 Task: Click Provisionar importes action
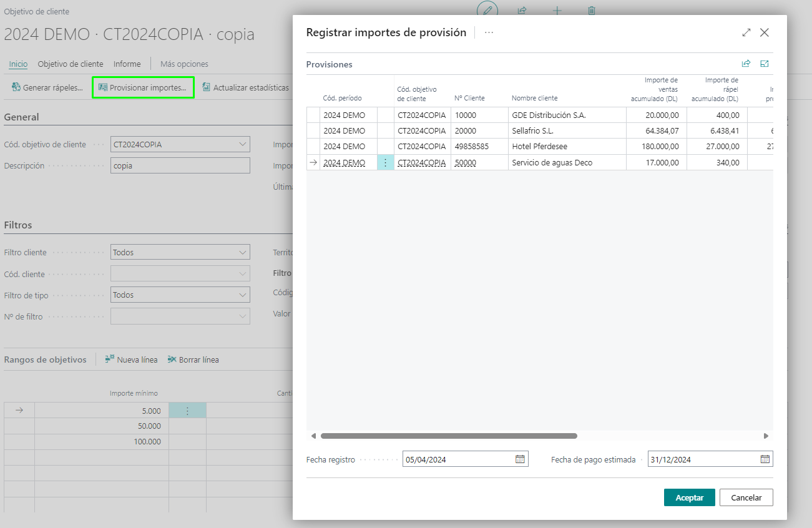pos(143,87)
